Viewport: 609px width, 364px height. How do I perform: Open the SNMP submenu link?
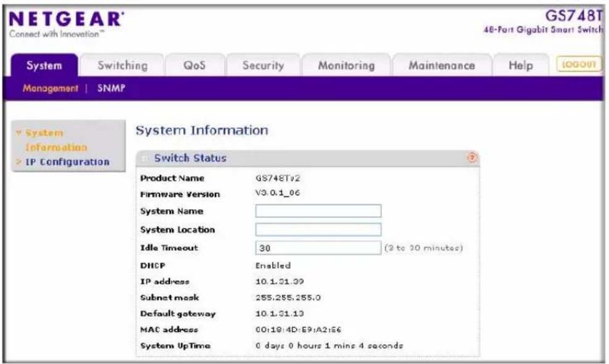(x=111, y=88)
